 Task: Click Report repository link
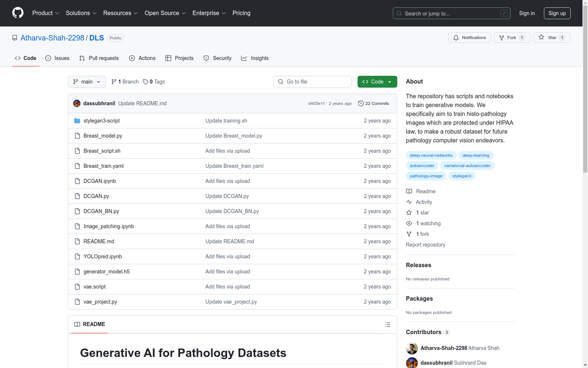(x=426, y=245)
